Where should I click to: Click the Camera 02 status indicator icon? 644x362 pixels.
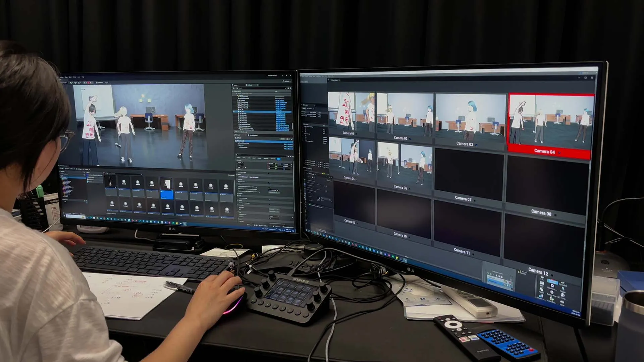click(410, 139)
